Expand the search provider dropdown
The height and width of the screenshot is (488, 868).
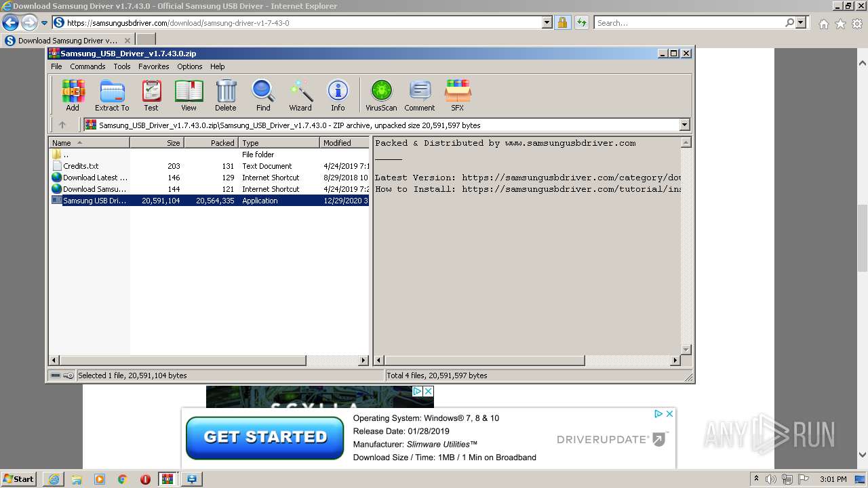(x=801, y=23)
